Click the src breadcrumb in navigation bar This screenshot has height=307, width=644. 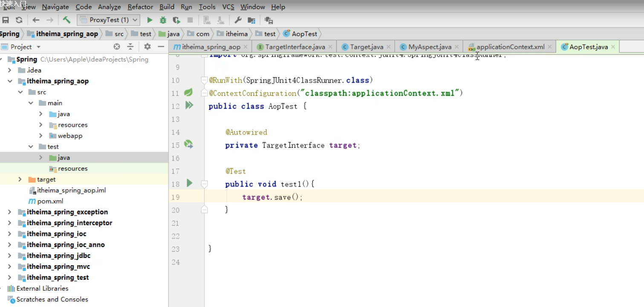click(119, 34)
